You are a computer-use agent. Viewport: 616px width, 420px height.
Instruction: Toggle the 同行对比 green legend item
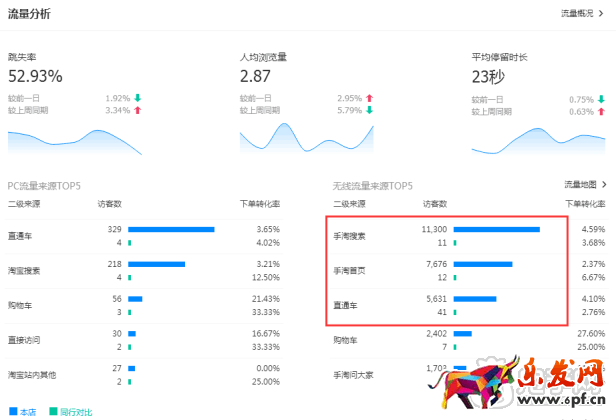pos(71,412)
